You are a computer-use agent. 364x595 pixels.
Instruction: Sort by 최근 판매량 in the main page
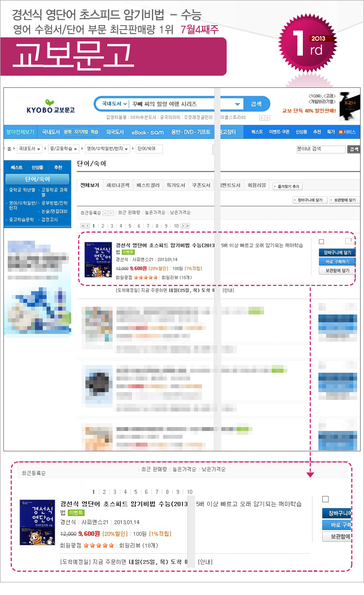[130, 213]
